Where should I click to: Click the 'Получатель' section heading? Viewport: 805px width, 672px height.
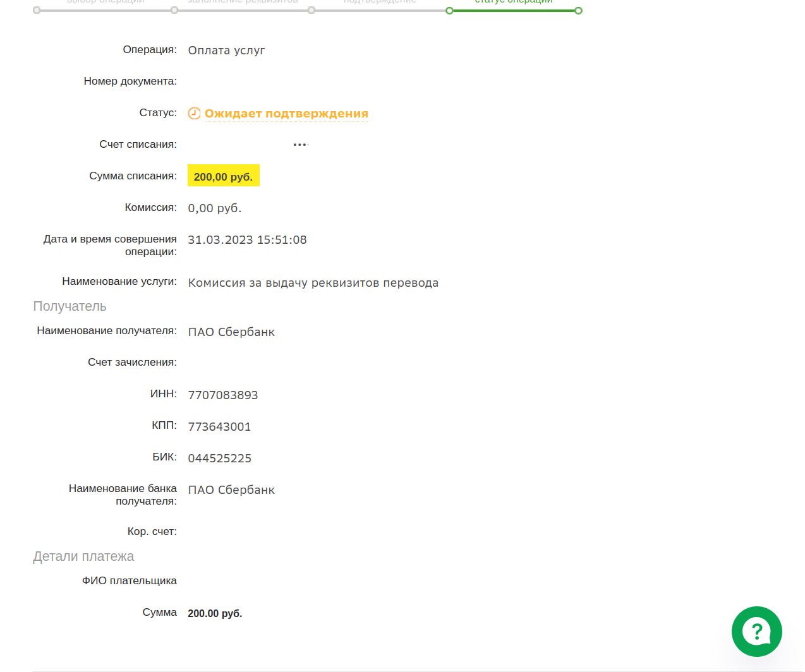coord(70,306)
